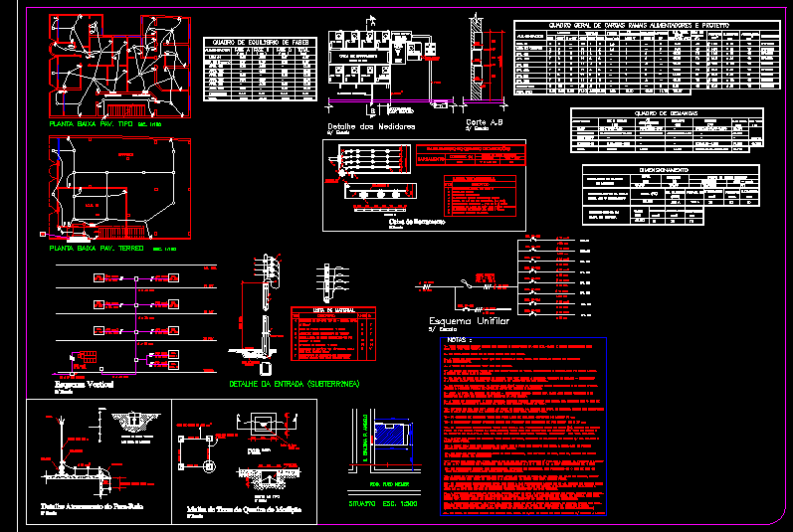
Task: Click the "NOTAS :" heading
Action: coord(460,340)
